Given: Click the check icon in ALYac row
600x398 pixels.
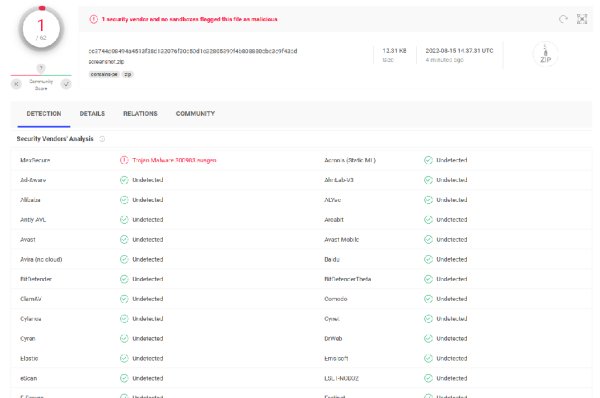Looking at the screenshot, I should point(428,200).
